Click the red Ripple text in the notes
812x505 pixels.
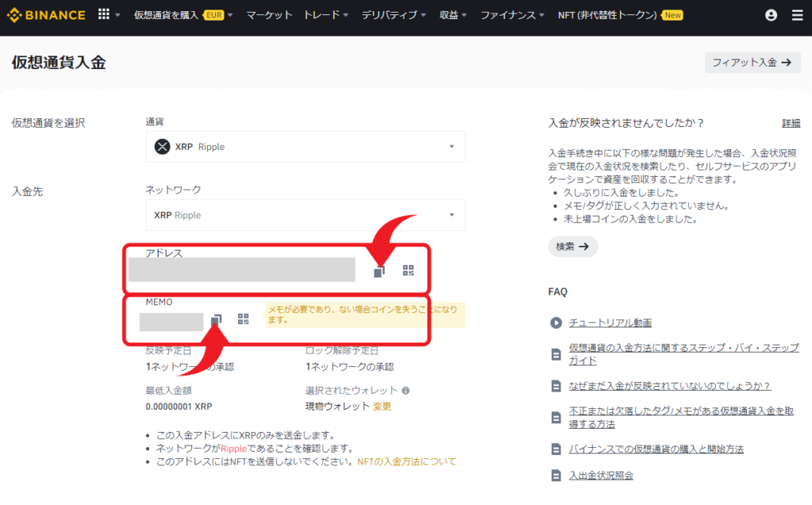click(234, 449)
